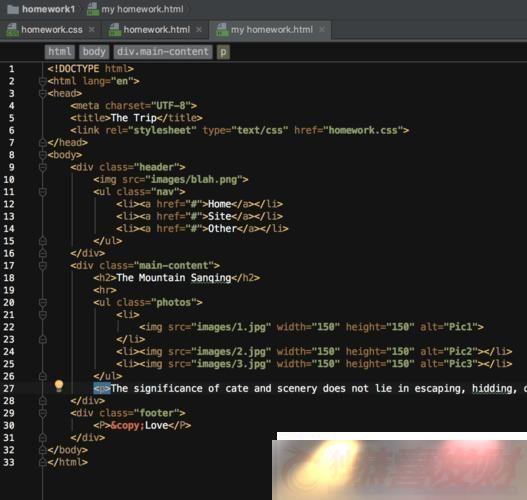Click the homework.css tab file icon
The height and width of the screenshot is (500, 527).
(x=12, y=30)
